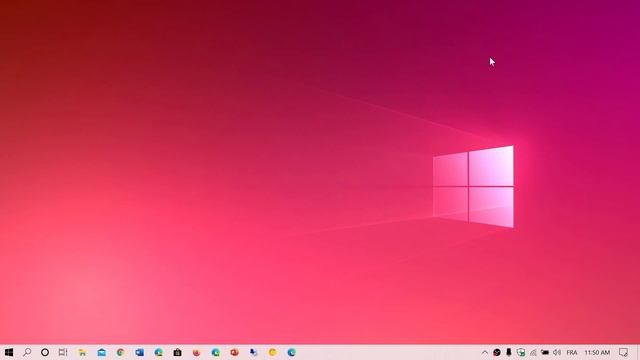This screenshot has height=360, width=640.
Task: Open the last Edge icon after yellow icon
Action: (291, 352)
